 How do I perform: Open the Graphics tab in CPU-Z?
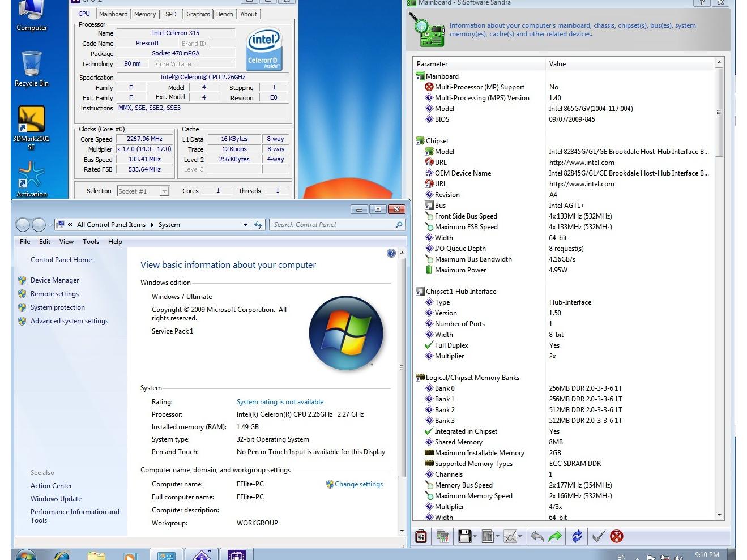(x=198, y=14)
